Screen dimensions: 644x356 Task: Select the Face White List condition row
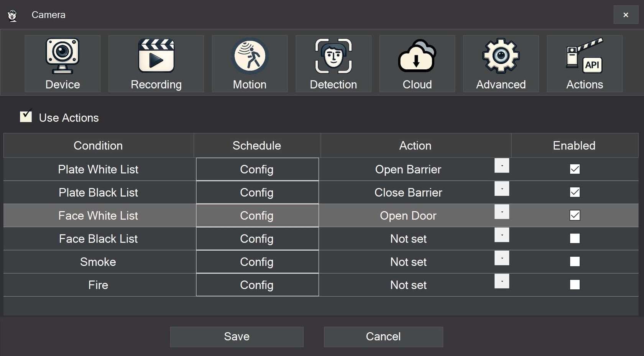click(98, 216)
